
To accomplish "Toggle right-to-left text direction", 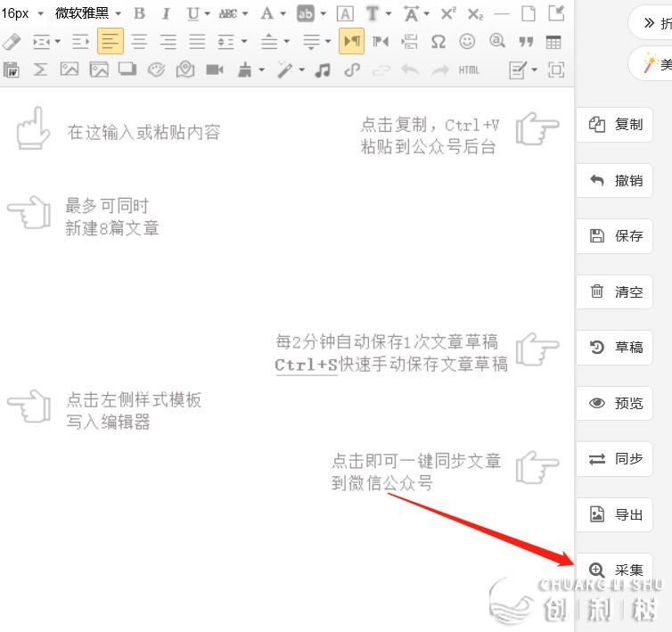I will 381,42.
